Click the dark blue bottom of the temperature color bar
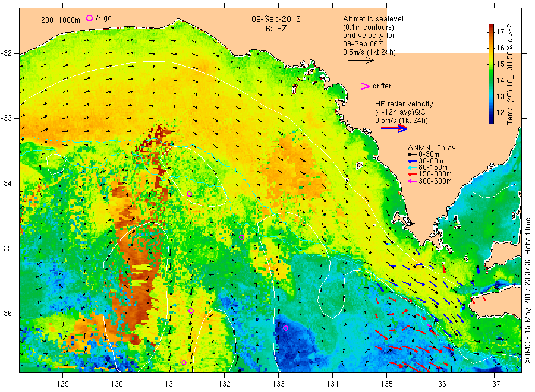 tap(492, 119)
